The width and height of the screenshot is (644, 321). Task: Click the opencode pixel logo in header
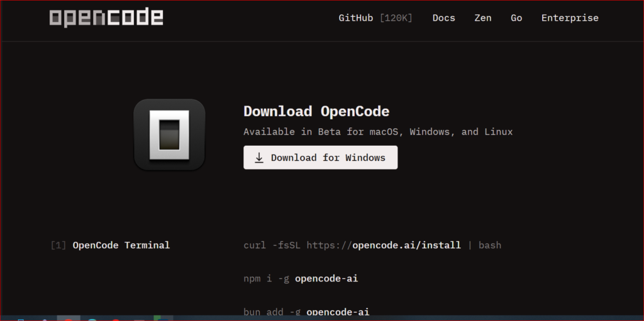[106, 18]
